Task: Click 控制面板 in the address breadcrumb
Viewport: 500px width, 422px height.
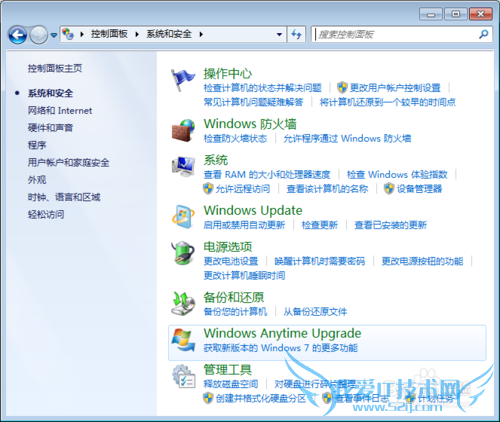Action: click(109, 34)
